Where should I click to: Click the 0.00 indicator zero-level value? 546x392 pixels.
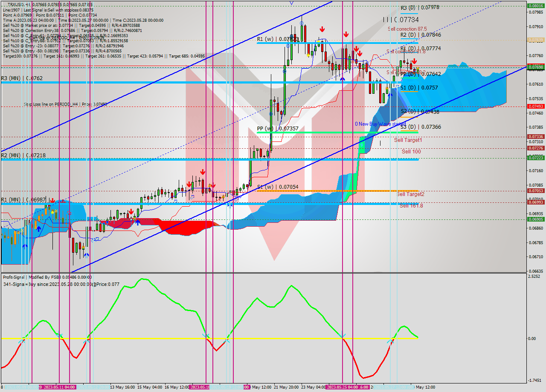click(532, 339)
